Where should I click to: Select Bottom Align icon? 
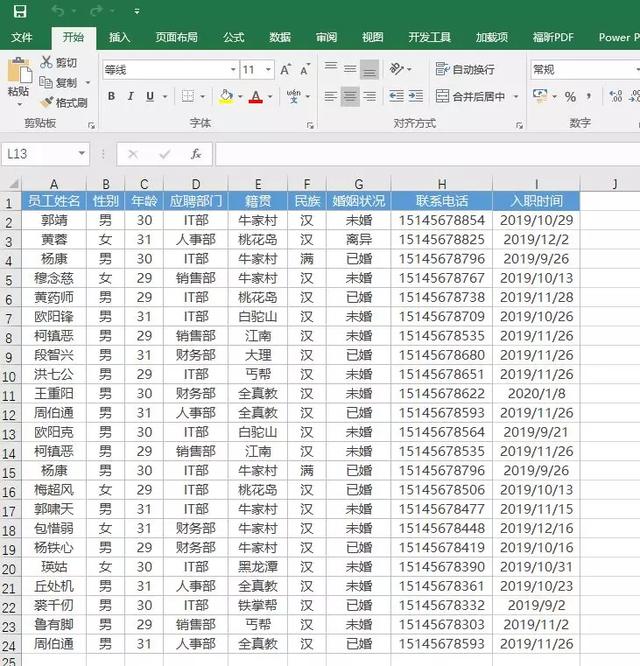coord(369,69)
